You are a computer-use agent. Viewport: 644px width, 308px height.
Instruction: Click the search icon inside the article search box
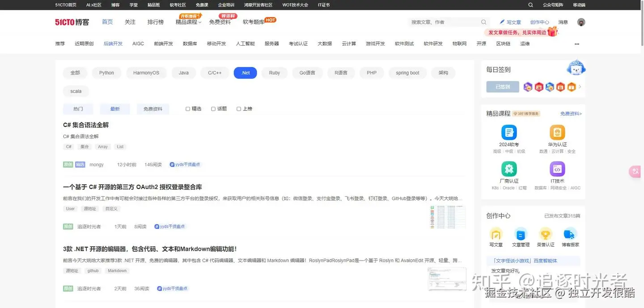483,22
